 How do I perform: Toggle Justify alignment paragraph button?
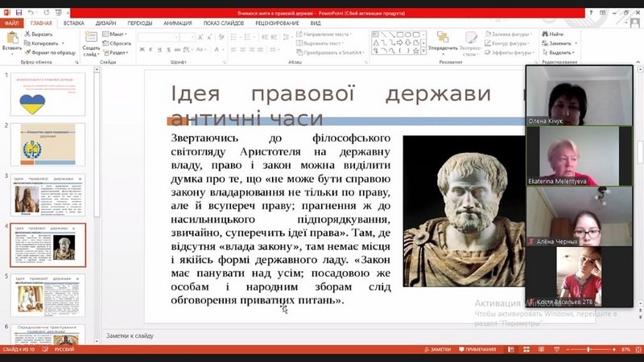[260, 50]
